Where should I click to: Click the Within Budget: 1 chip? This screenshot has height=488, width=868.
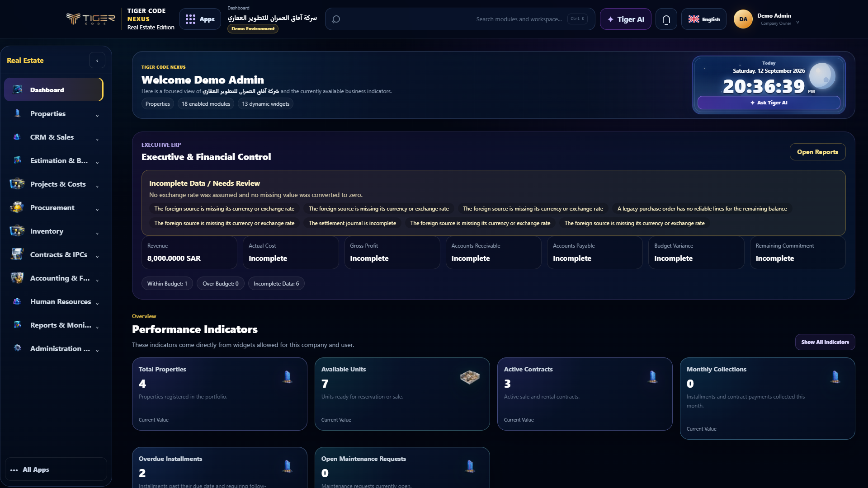click(x=167, y=284)
